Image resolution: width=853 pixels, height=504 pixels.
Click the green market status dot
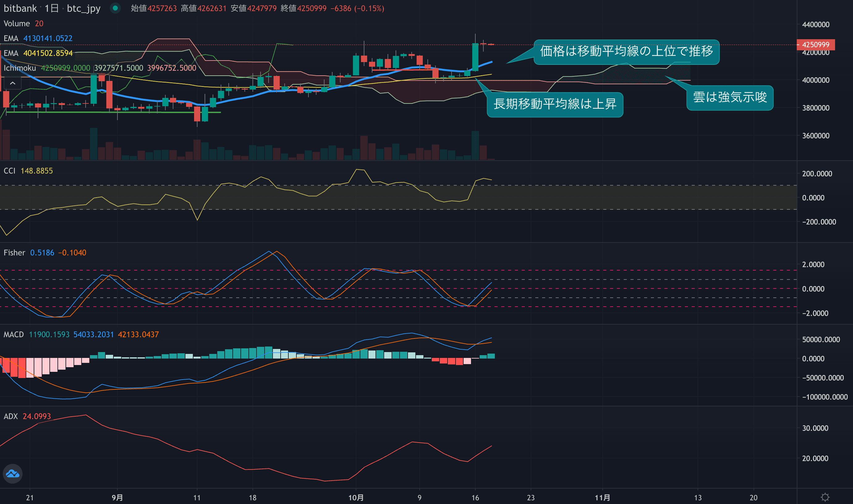[115, 8]
